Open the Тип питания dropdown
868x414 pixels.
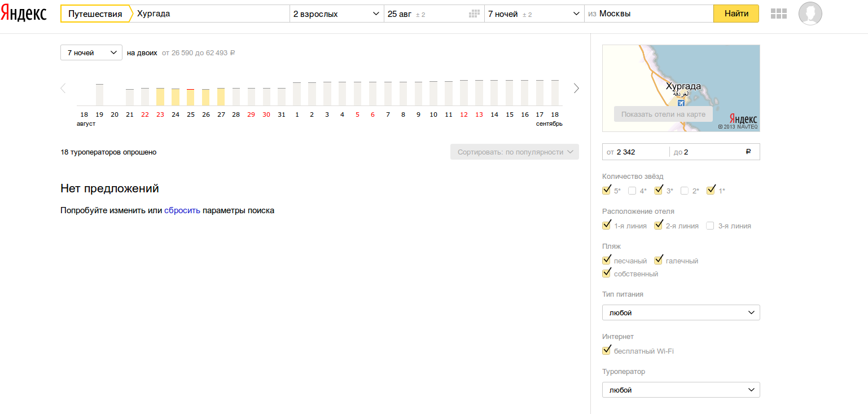pyautogui.click(x=681, y=312)
